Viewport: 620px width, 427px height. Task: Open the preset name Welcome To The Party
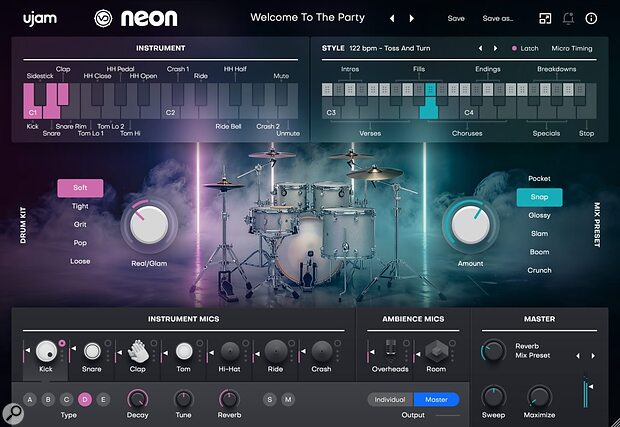[308, 18]
